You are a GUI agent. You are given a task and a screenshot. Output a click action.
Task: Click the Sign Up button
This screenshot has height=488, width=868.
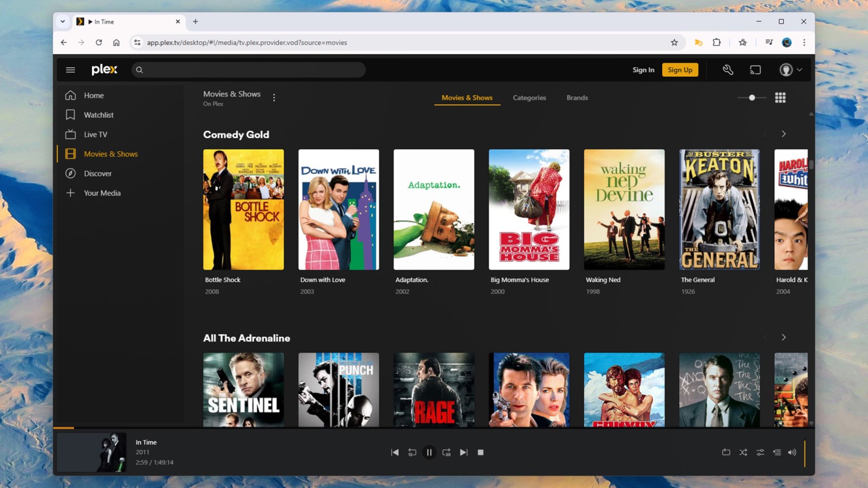point(680,69)
